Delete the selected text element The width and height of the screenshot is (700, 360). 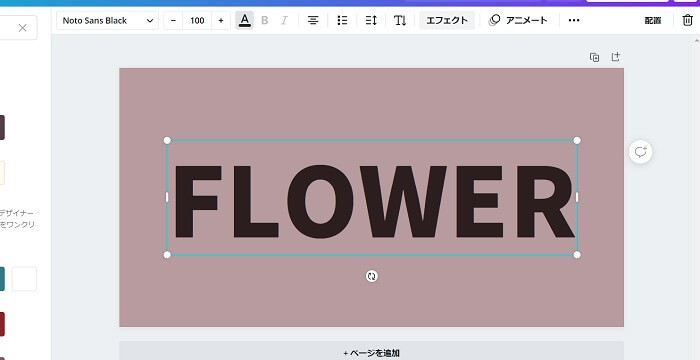(688, 21)
